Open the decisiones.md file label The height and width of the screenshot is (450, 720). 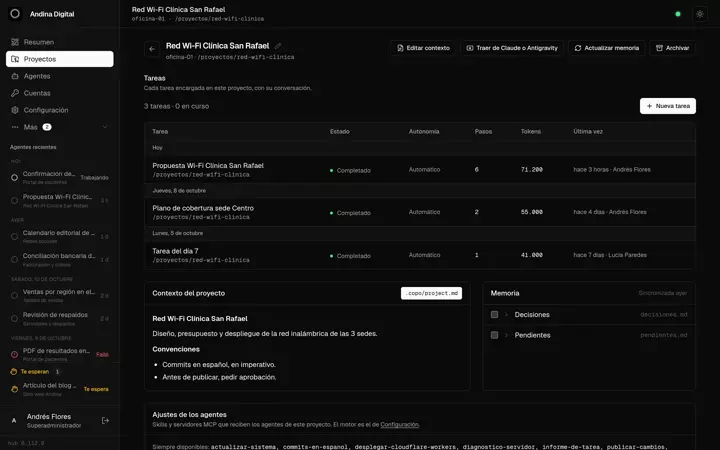point(664,315)
